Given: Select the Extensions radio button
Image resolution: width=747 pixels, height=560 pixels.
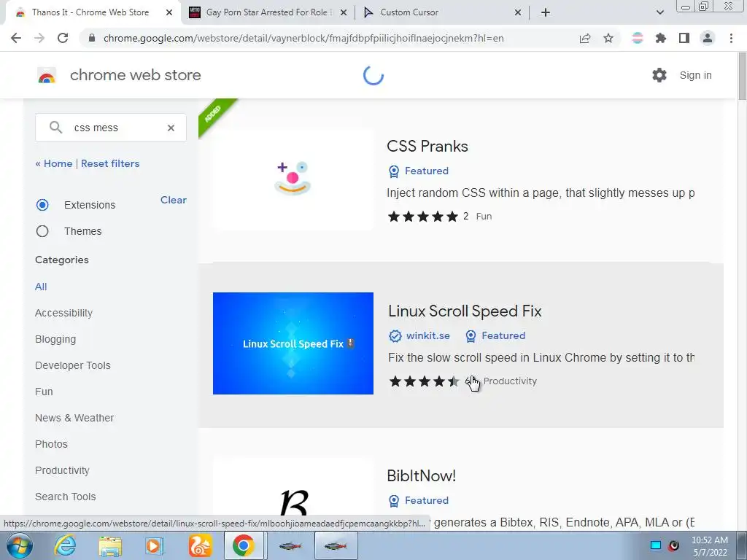Looking at the screenshot, I should coord(42,205).
